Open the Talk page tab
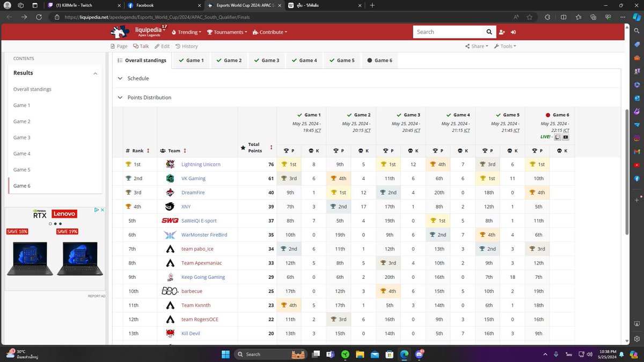Screen dimensions: 644x362 click(x=141, y=47)
